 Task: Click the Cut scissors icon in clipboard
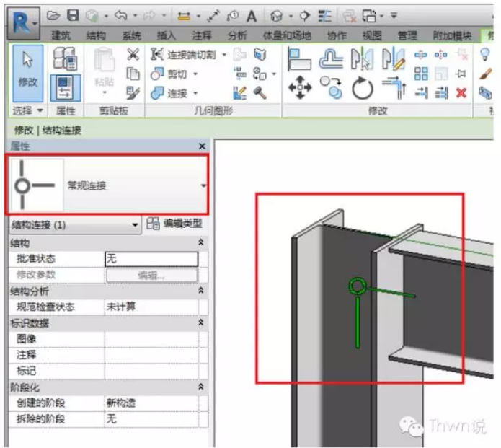[133, 54]
